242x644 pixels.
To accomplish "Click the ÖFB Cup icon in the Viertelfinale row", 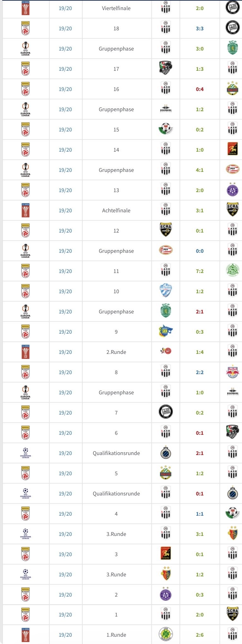I will [26, 8].
